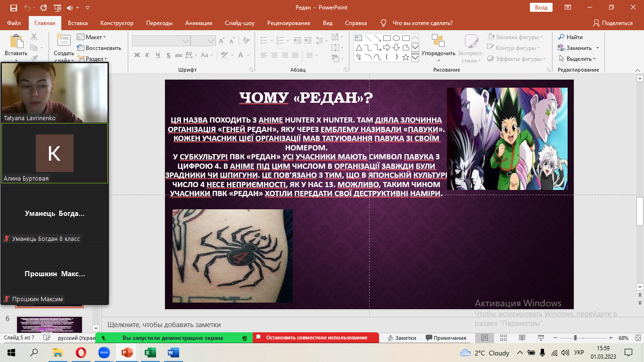Click the Share (Поделиться) button
Viewport: 644px width, 362px height.
click(x=612, y=23)
